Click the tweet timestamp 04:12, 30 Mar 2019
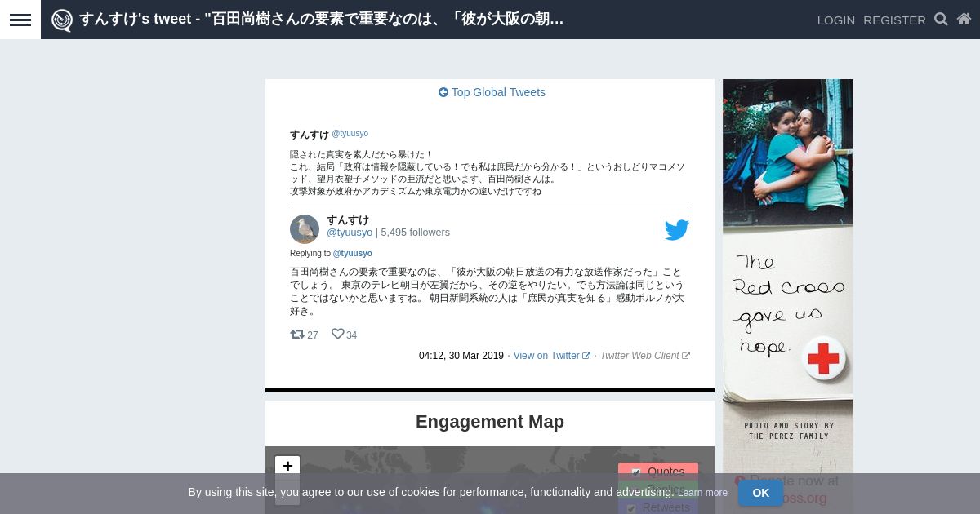Image resolution: width=980 pixels, height=514 pixels. click(461, 356)
